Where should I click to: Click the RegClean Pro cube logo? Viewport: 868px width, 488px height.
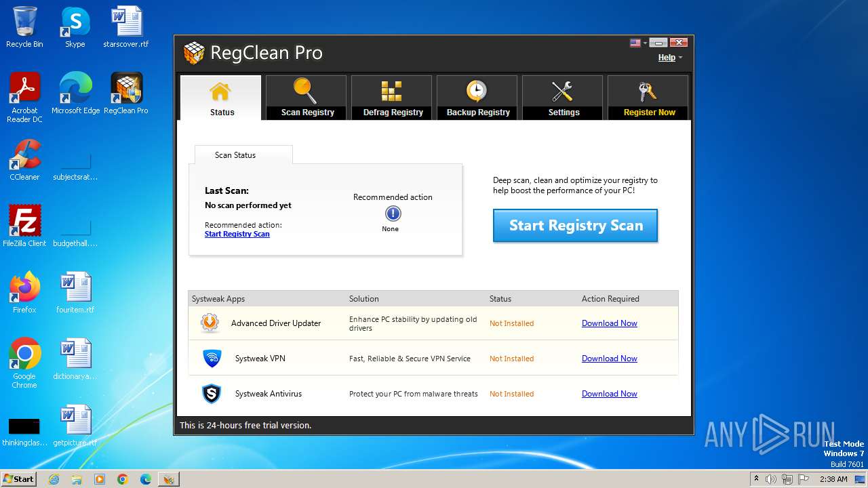194,53
